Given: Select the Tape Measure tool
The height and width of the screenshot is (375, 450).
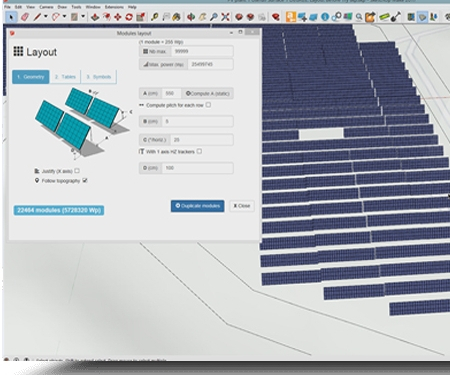Looking at the screenshot, I should click(154, 17).
